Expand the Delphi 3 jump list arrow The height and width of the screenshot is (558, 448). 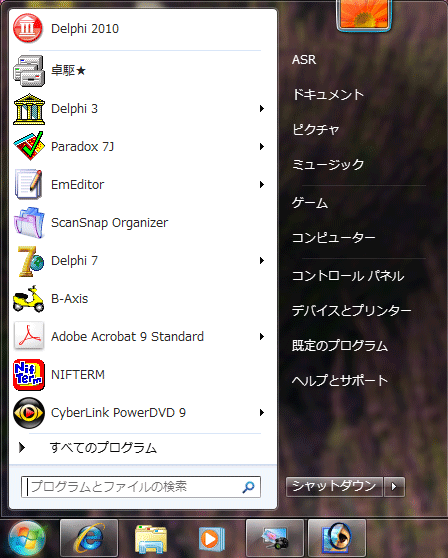pos(262,109)
